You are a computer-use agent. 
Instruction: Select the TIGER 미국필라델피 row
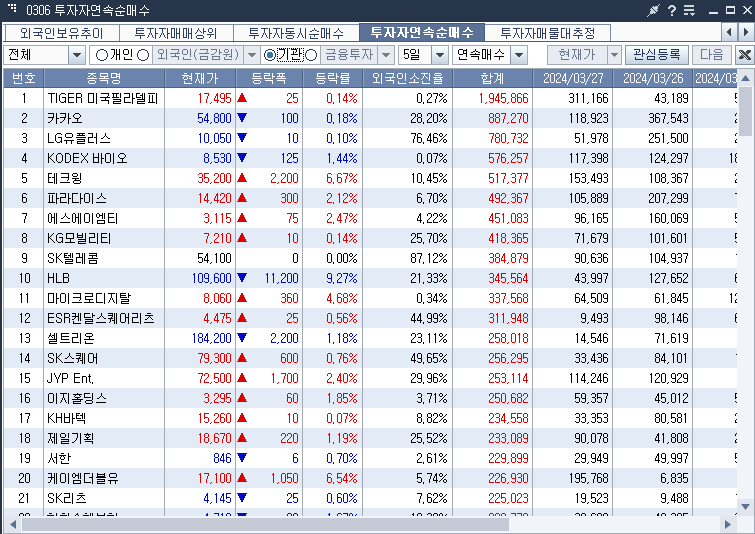(370, 98)
